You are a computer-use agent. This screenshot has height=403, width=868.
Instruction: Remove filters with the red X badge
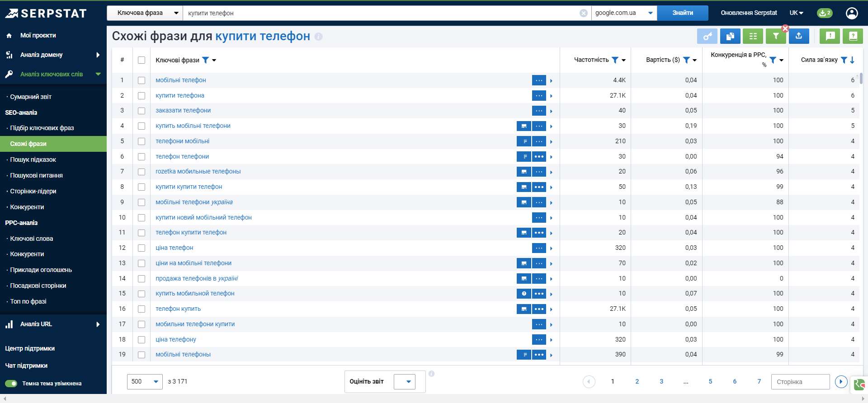tap(785, 28)
